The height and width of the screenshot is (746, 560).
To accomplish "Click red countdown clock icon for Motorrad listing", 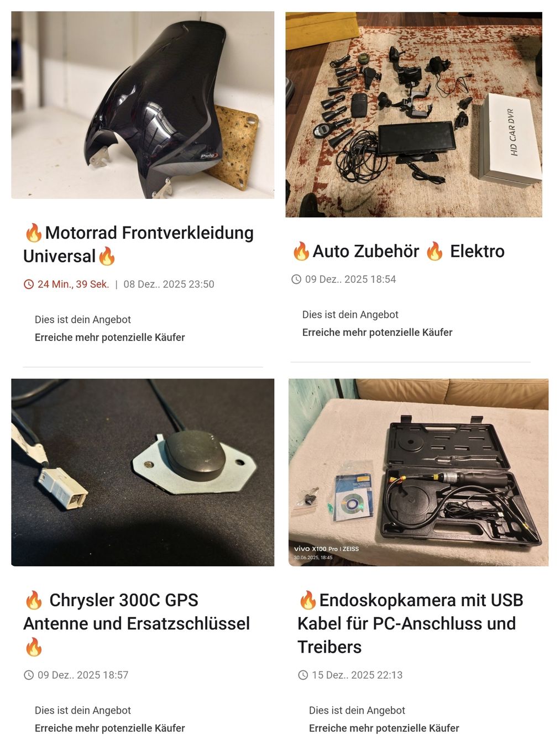I will click(x=29, y=284).
